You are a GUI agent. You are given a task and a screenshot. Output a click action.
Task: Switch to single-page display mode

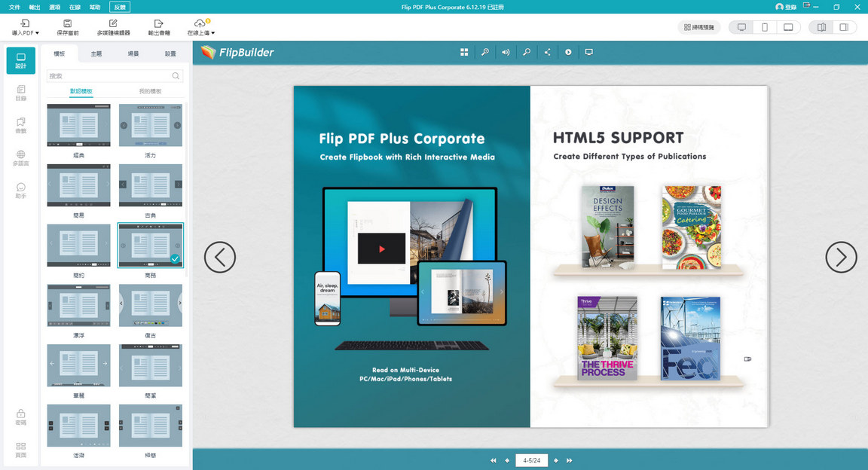click(843, 27)
